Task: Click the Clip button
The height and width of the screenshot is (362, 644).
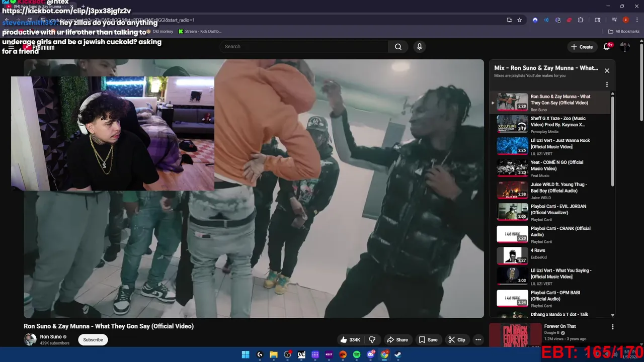Action: 457,340
